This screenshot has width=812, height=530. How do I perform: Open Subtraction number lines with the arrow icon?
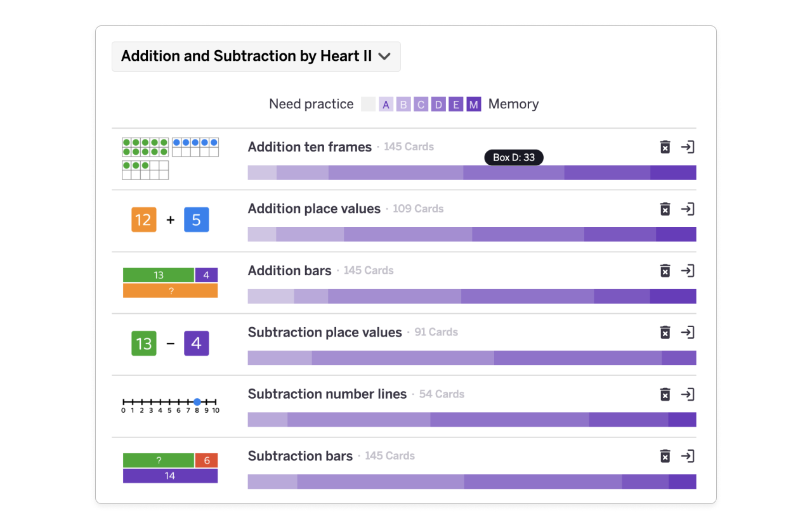tap(688, 394)
